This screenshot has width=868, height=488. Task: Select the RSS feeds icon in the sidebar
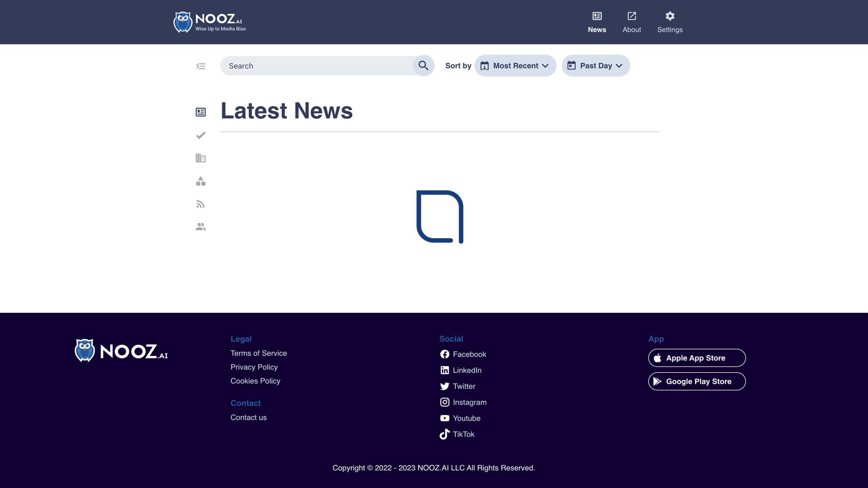click(x=200, y=204)
